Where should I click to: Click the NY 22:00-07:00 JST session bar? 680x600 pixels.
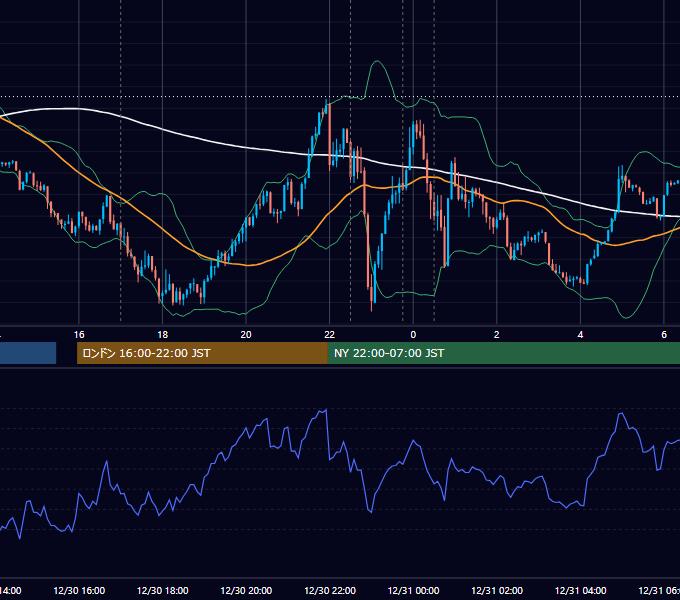tap(503, 353)
